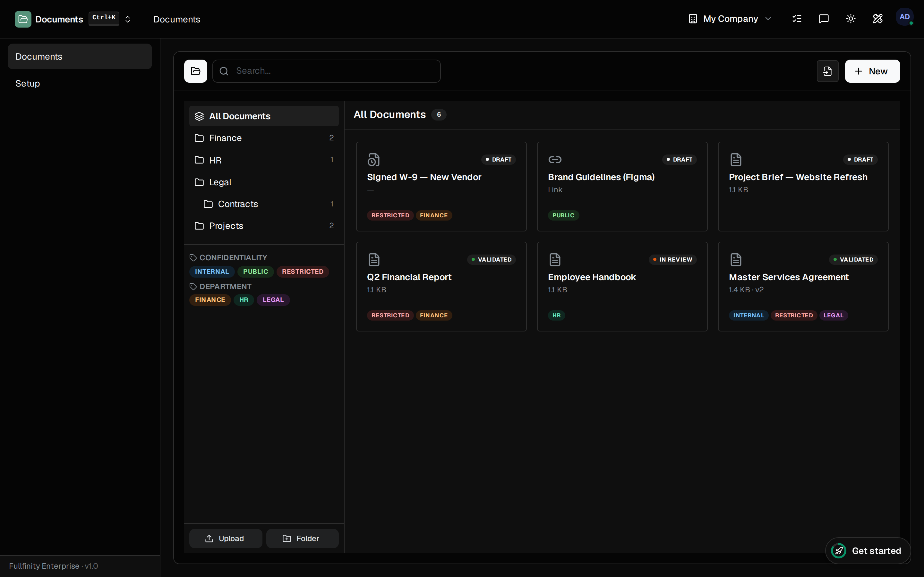Select All Documents in folder list
The image size is (924, 577).
(264, 116)
